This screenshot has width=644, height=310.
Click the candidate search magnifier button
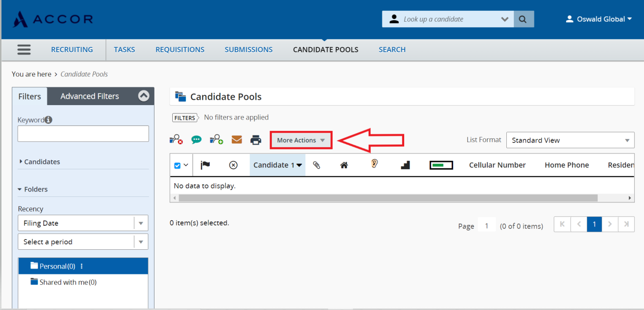pos(523,19)
